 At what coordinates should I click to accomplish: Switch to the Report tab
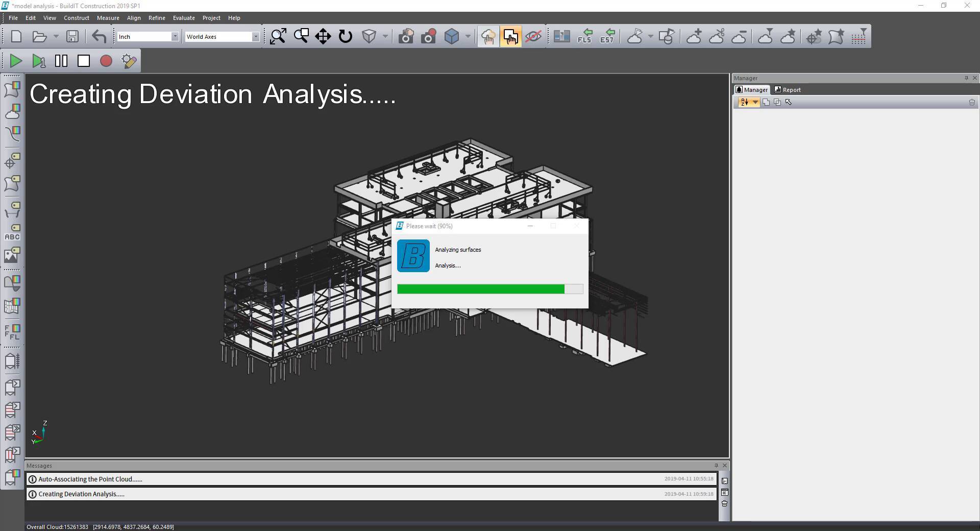(790, 89)
